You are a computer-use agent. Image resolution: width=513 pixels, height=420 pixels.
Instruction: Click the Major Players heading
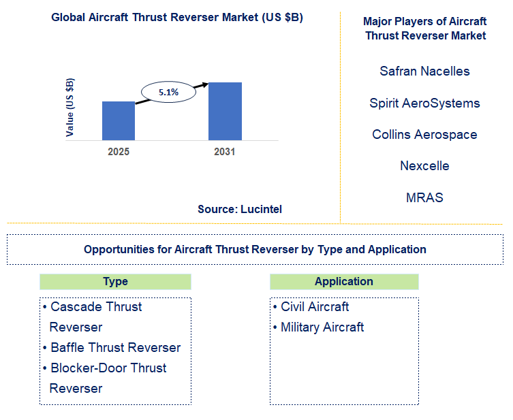pyautogui.click(x=425, y=29)
